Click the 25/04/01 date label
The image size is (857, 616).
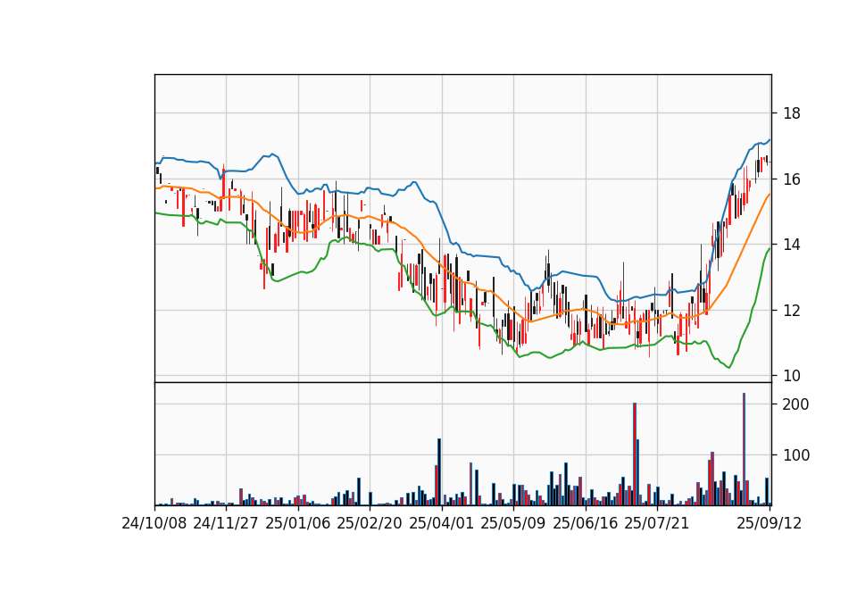pos(442,523)
